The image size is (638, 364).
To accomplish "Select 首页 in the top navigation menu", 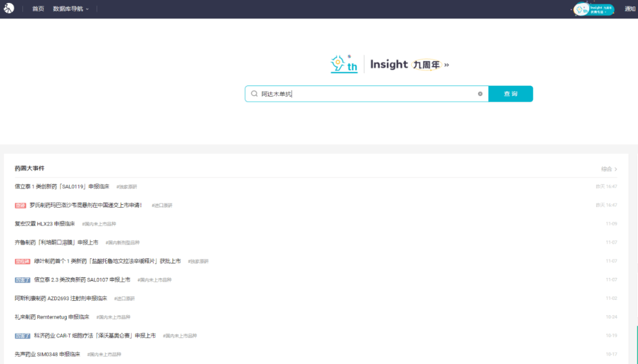I will coord(38,9).
